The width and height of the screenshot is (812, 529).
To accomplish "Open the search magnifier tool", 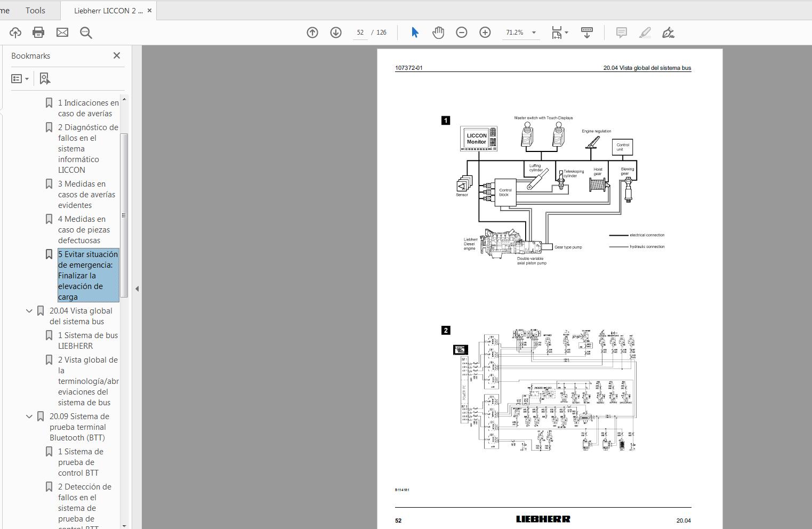I will (x=86, y=33).
